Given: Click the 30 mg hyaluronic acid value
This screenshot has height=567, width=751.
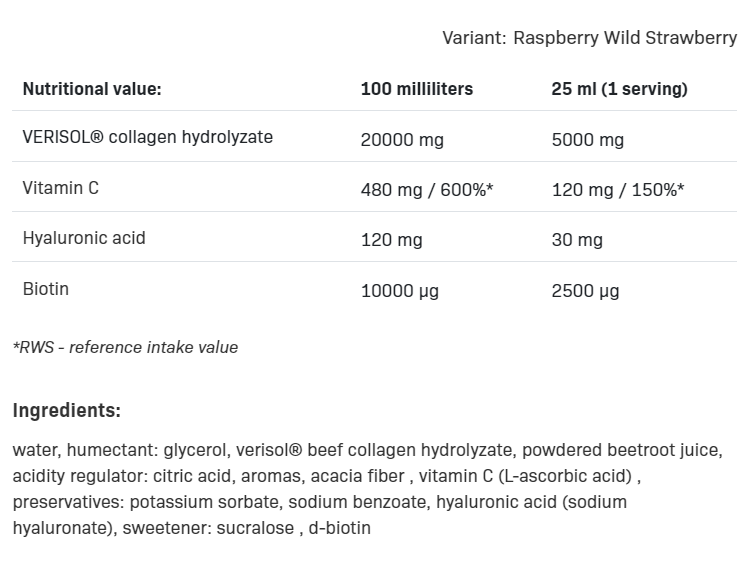Looking at the screenshot, I should point(577,241).
